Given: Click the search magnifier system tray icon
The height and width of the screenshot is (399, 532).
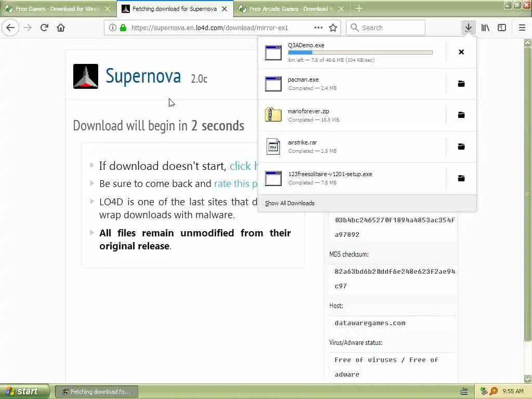Looking at the screenshot, I should [x=494, y=391].
